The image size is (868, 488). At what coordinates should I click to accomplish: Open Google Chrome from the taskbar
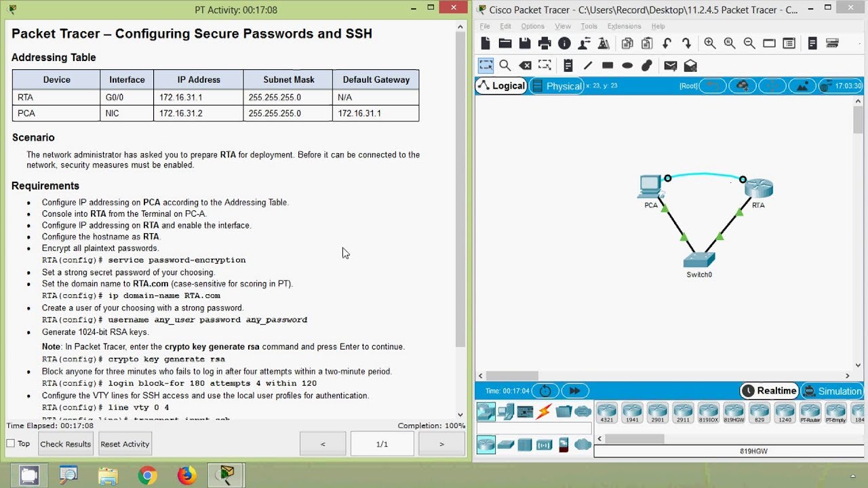pyautogui.click(x=147, y=475)
